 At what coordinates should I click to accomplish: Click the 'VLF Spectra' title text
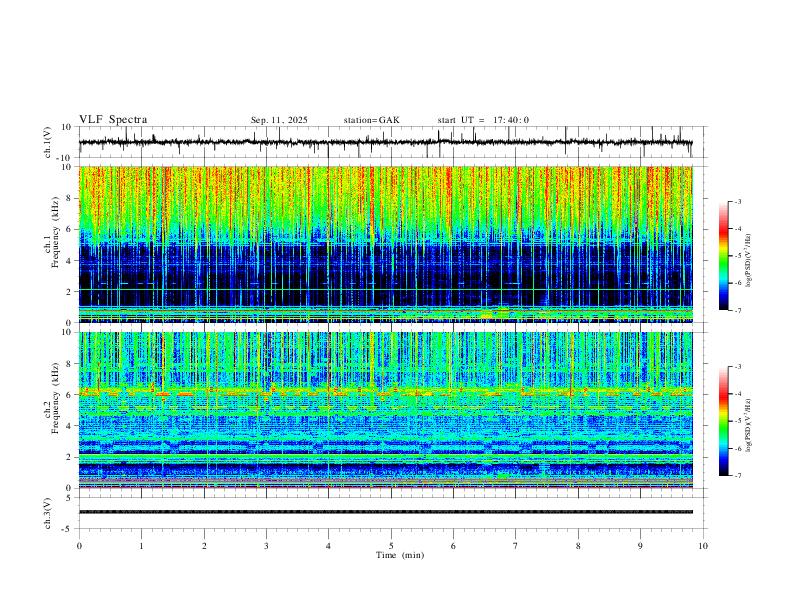(x=113, y=120)
